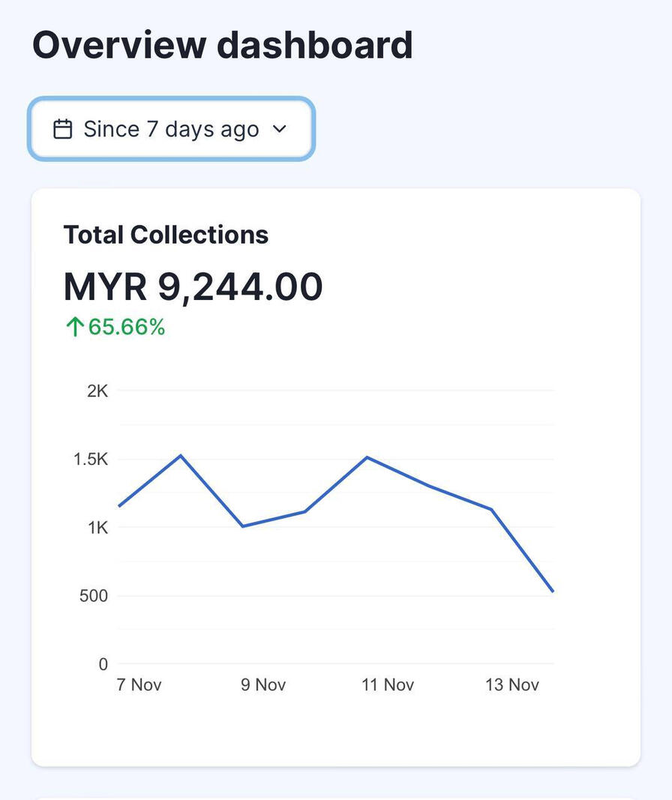Click the chart line's first peak near 1.5K
The width and height of the screenshot is (672, 800).
click(181, 455)
